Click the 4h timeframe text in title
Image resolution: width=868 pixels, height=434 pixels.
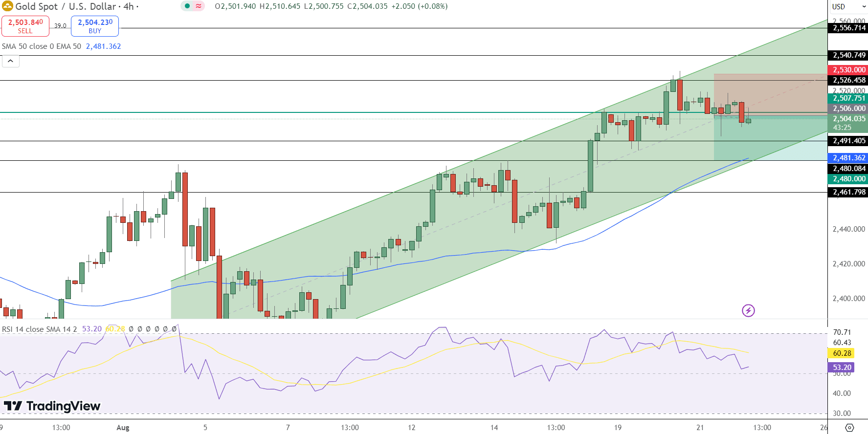(x=129, y=6)
